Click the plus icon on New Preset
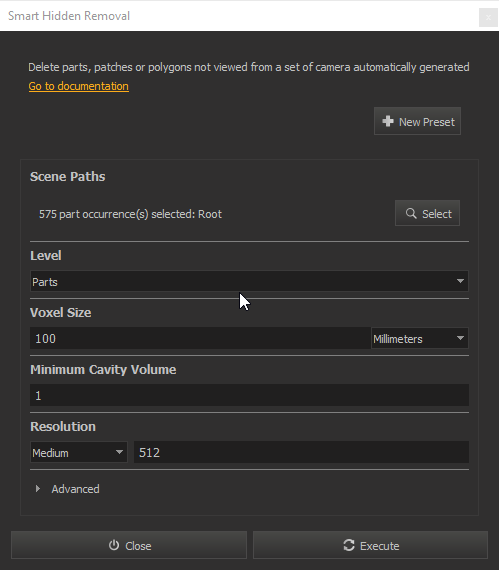 (x=388, y=121)
